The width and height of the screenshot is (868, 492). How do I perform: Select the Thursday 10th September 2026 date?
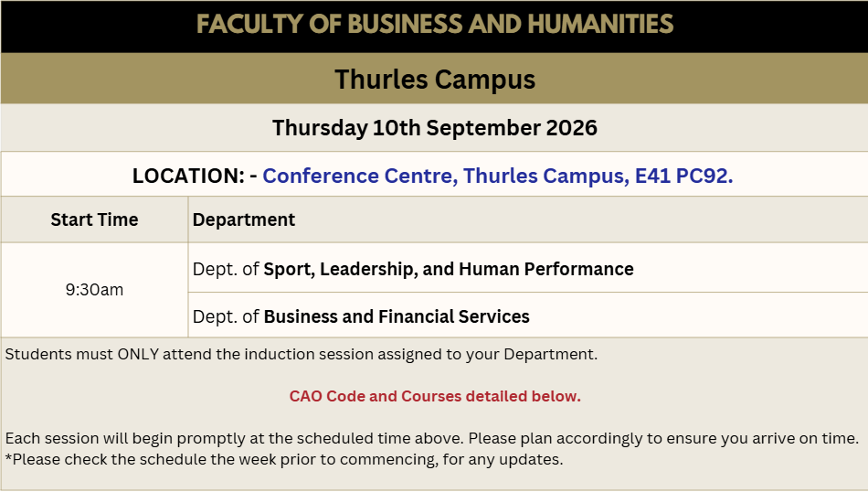[435, 127]
